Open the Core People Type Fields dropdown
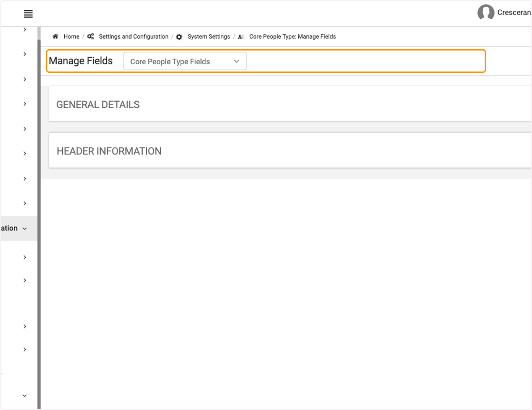Viewport: 532px width, 410px height. tap(185, 61)
